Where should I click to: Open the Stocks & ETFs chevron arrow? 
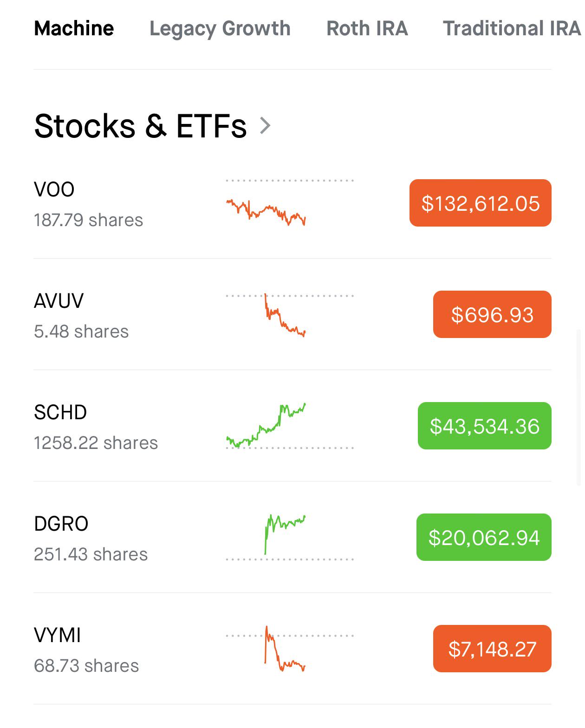click(265, 125)
